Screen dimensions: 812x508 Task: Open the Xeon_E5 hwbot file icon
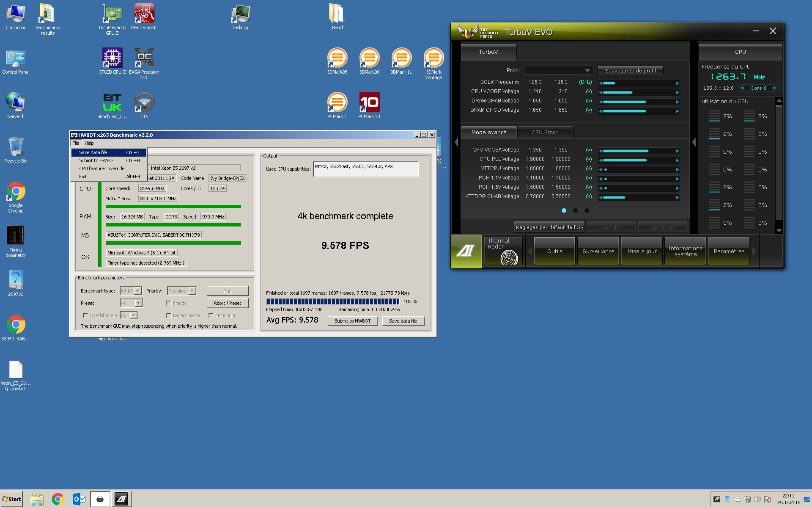[16, 376]
